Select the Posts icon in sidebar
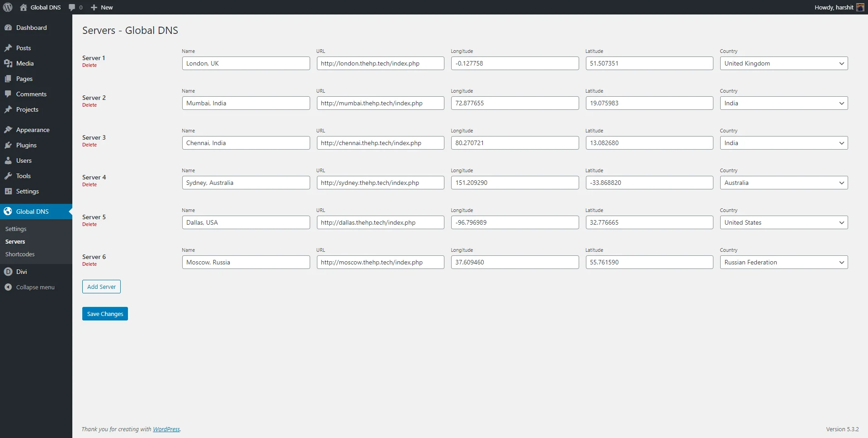Image resolution: width=868 pixels, height=438 pixels. click(x=8, y=48)
